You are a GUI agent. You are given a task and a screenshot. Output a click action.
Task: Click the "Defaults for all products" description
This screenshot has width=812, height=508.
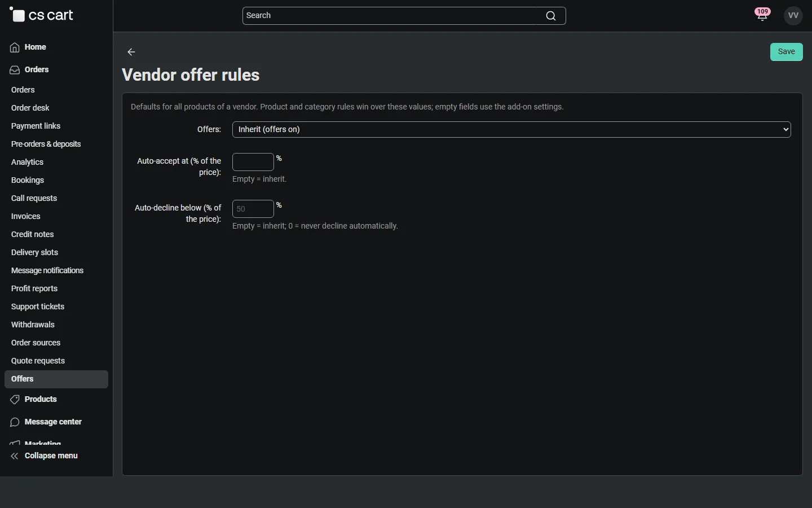click(347, 107)
